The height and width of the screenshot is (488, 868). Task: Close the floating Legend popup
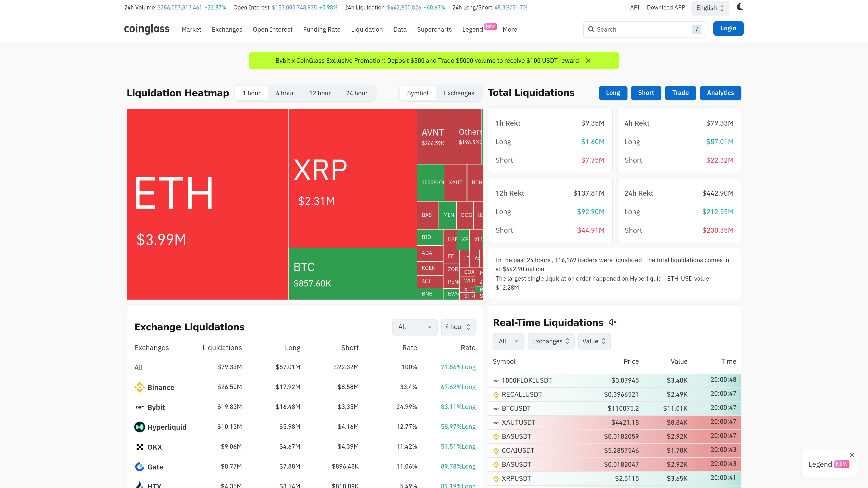tap(851, 455)
